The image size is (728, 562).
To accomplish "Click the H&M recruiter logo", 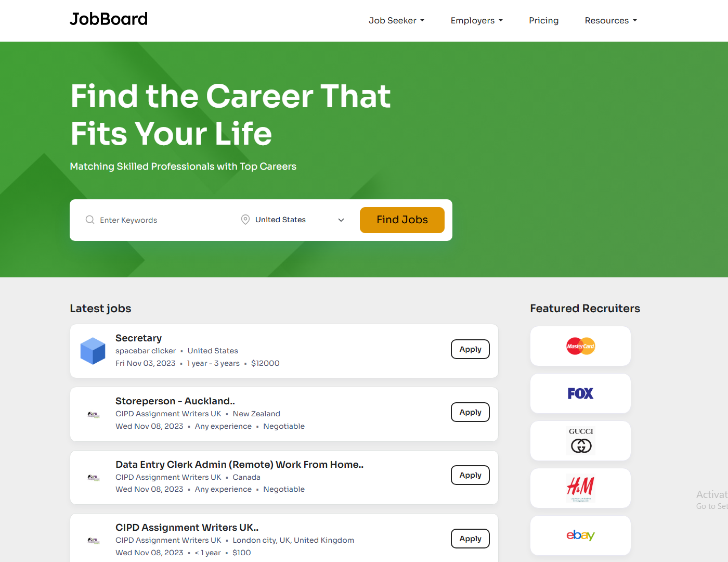I will (580, 488).
